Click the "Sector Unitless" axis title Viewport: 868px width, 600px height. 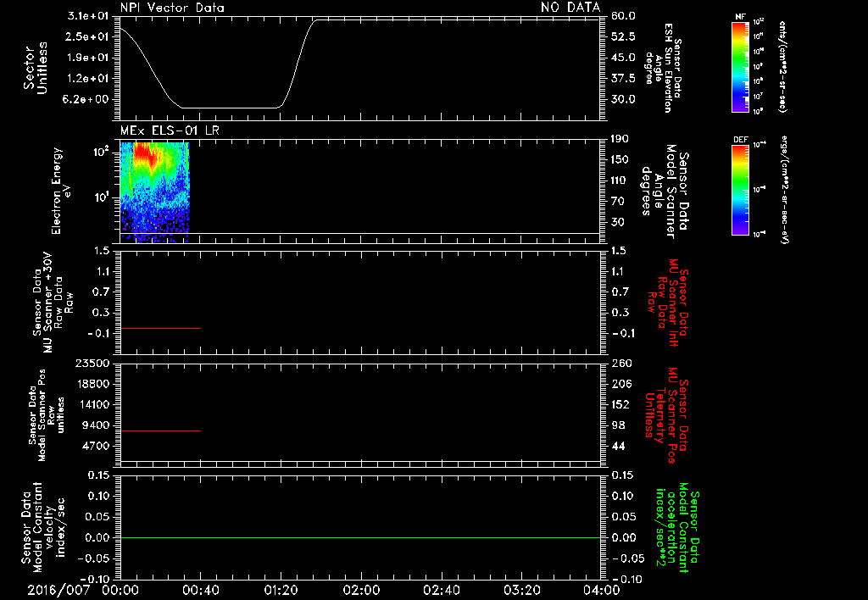pos(36,68)
